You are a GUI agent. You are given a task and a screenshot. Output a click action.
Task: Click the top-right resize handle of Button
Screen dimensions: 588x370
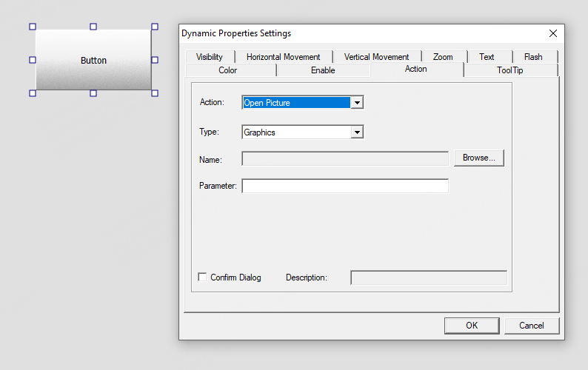155,27
